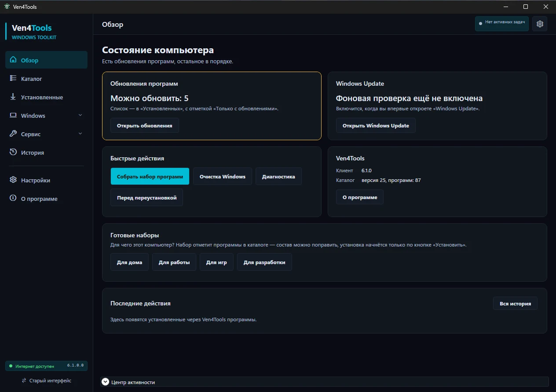This screenshot has height=392, width=556.
Task: Minimize the Ven4Tools window
Action: tap(505, 7)
